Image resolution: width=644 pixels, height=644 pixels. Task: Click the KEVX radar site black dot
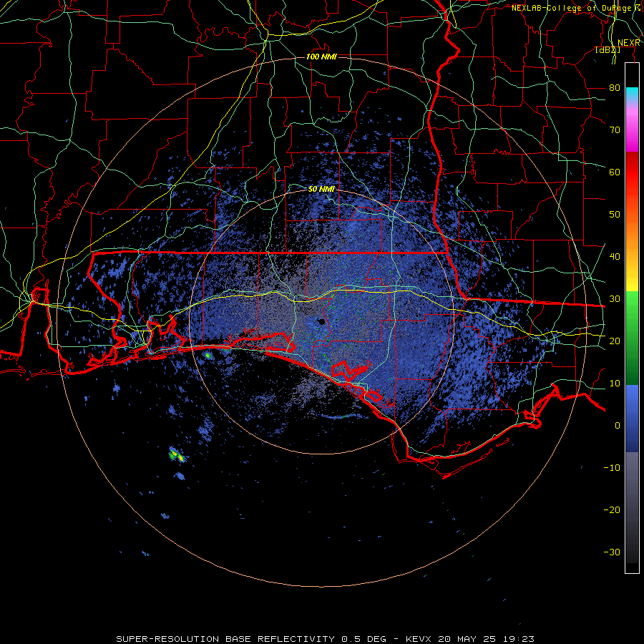(321, 321)
